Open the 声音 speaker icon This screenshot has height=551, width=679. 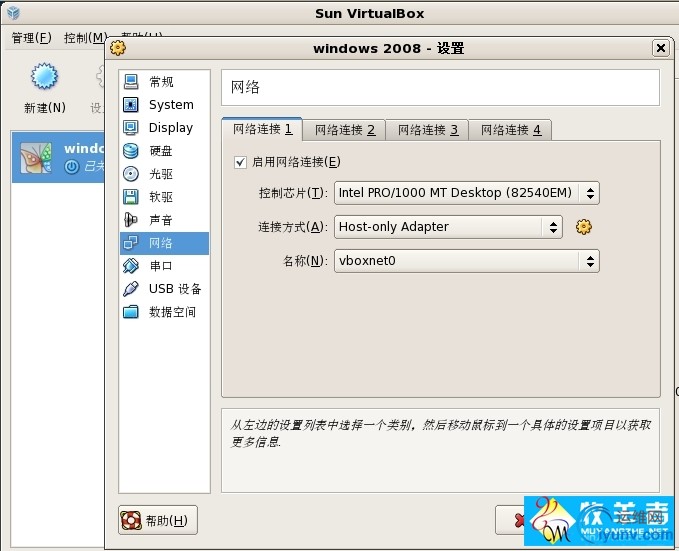click(x=131, y=220)
